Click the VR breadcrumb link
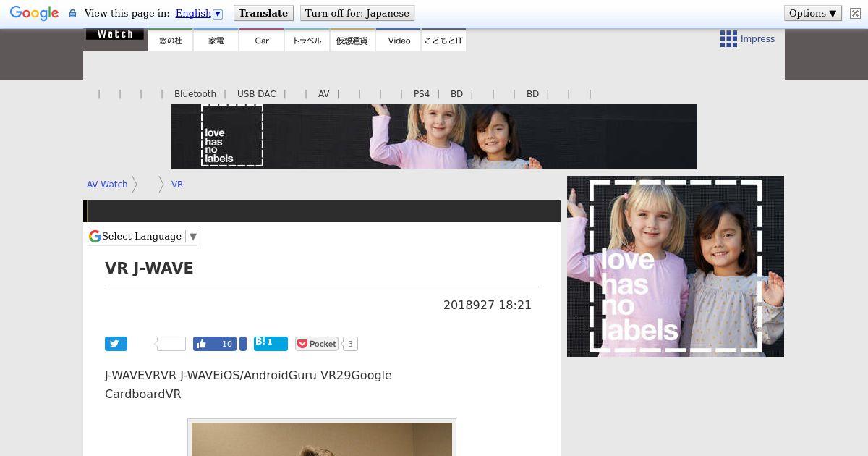 tap(177, 185)
